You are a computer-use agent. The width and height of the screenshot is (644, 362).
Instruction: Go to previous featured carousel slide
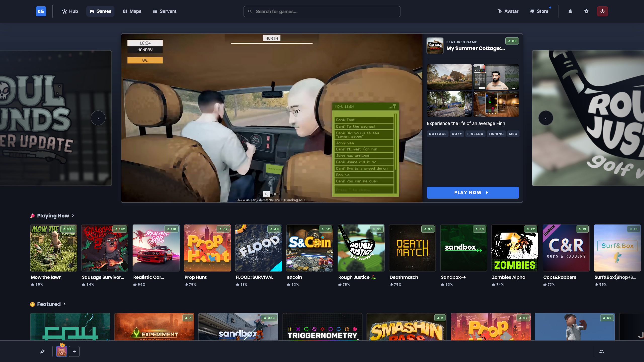tap(98, 118)
